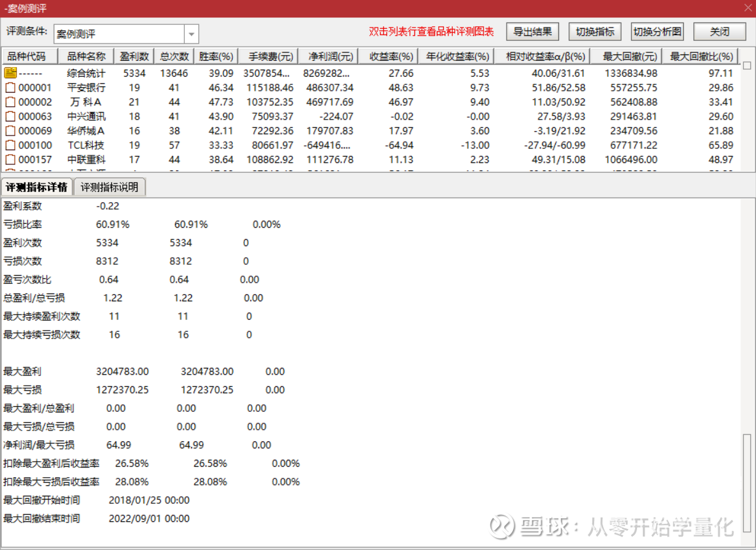Click the row icon for 中兴通讯
The width and height of the screenshot is (756, 550).
click(x=10, y=116)
